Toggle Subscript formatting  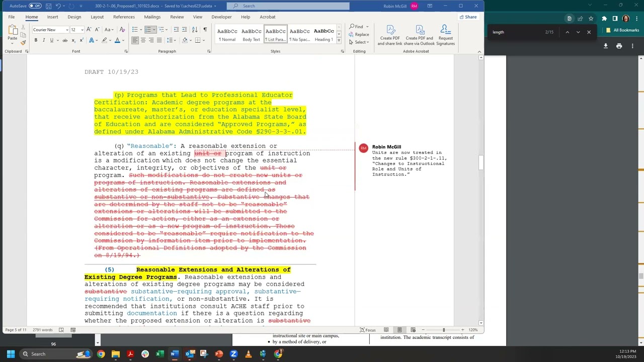73,40
